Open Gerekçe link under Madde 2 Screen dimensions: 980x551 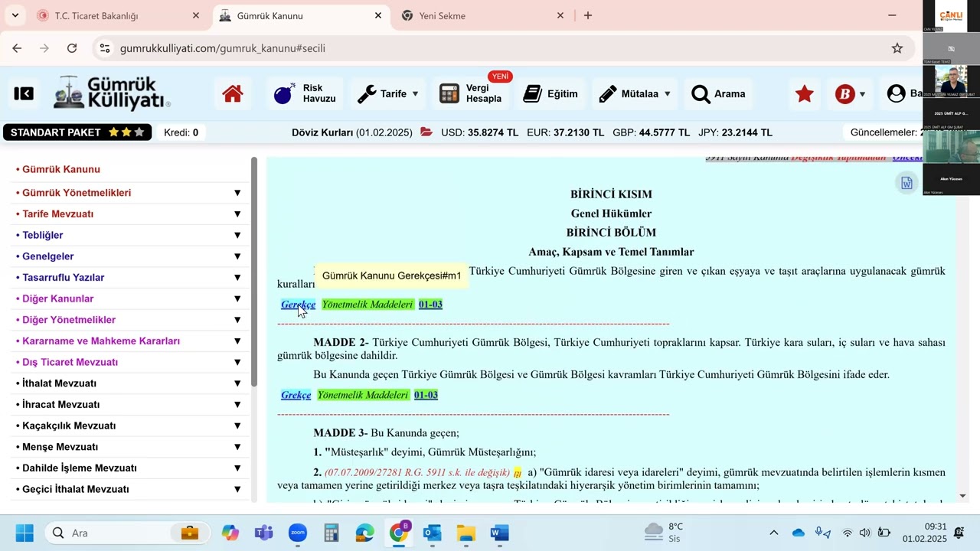296,395
